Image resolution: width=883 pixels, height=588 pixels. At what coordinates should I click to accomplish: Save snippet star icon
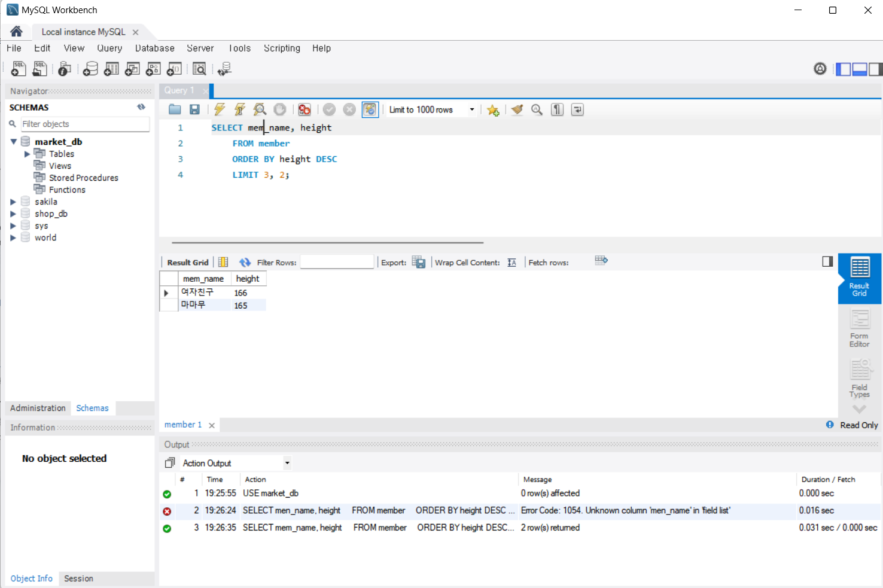(x=493, y=110)
